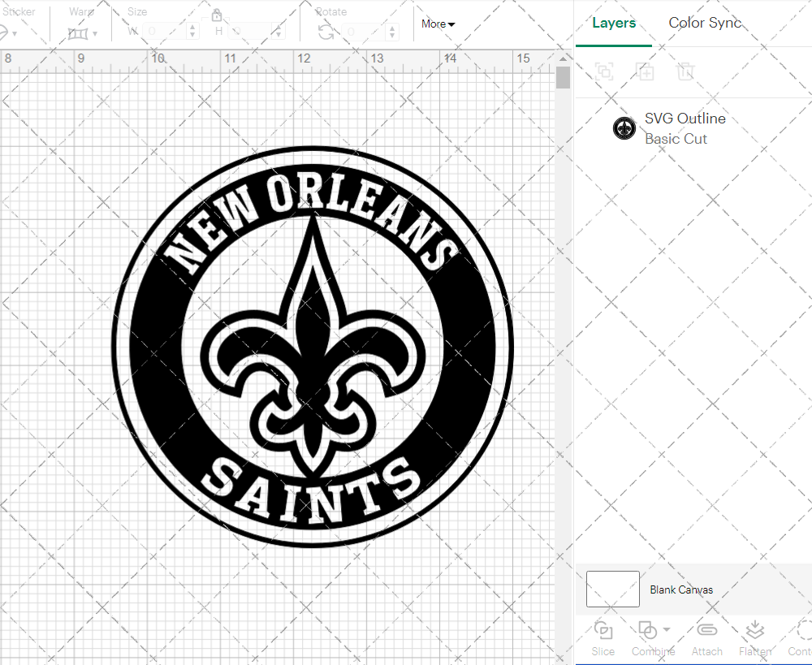Click the New Orleans Saints logo on canvas
Image resolution: width=812 pixels, height=665 pixels.
point(313,348)
